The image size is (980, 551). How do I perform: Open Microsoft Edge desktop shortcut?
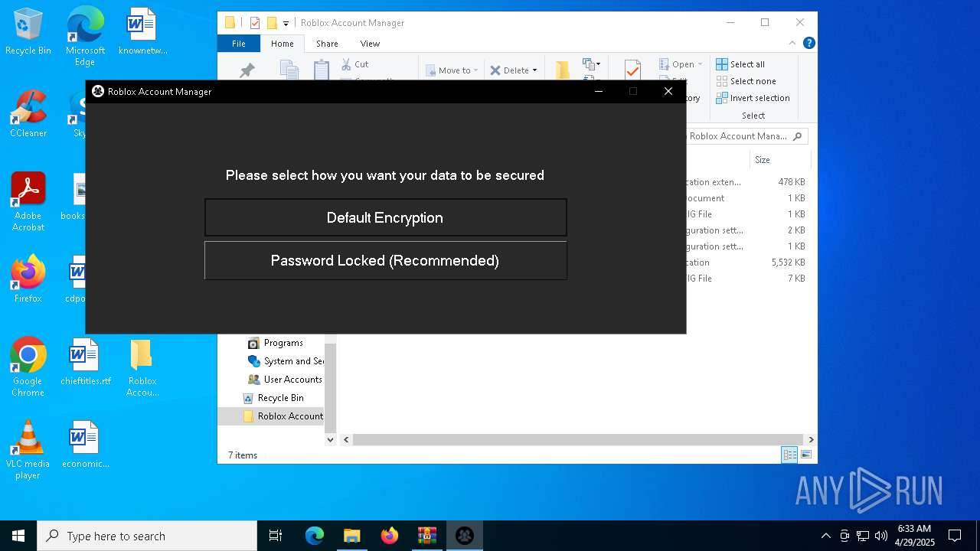(x=85, y=36)
